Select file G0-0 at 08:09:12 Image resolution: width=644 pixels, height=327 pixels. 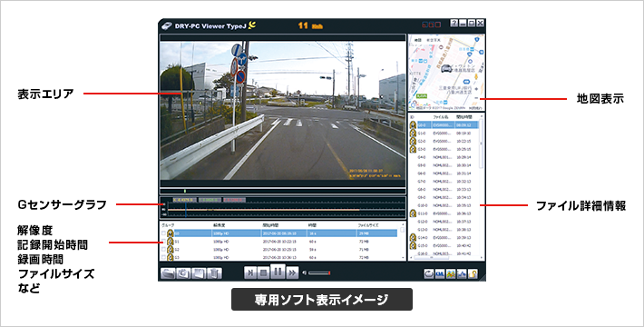pos(444,125)
